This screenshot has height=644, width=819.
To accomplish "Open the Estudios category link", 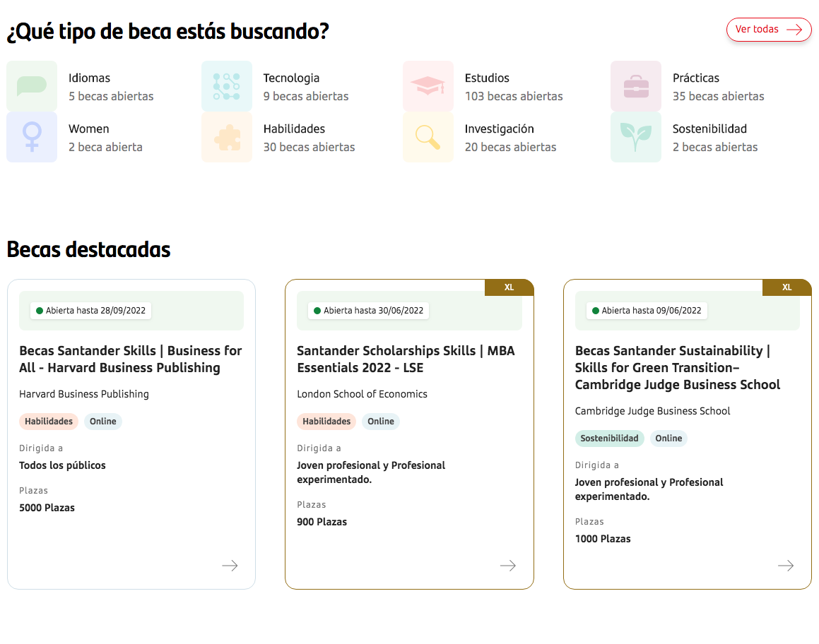I will (487, 78).
